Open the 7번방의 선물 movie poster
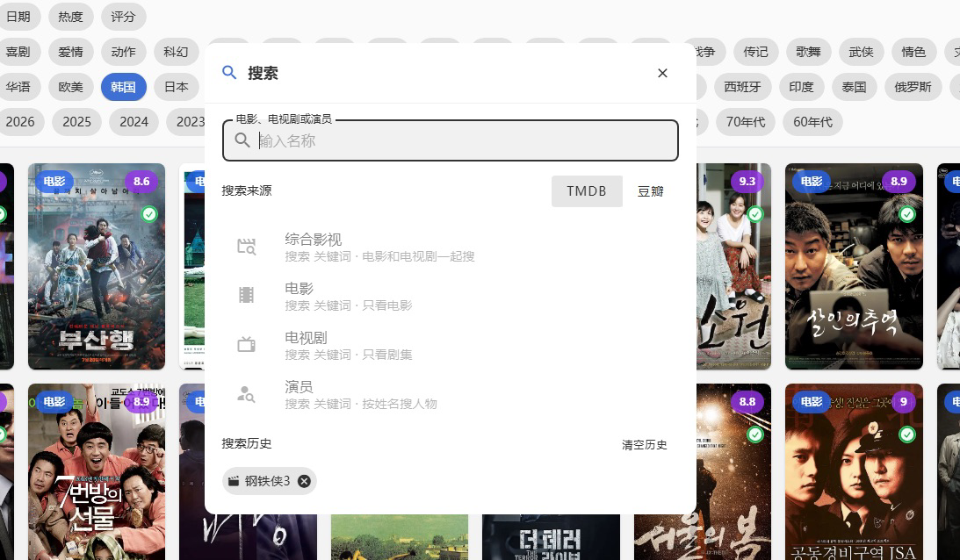The image size is (960, 560). pos(97,472)
